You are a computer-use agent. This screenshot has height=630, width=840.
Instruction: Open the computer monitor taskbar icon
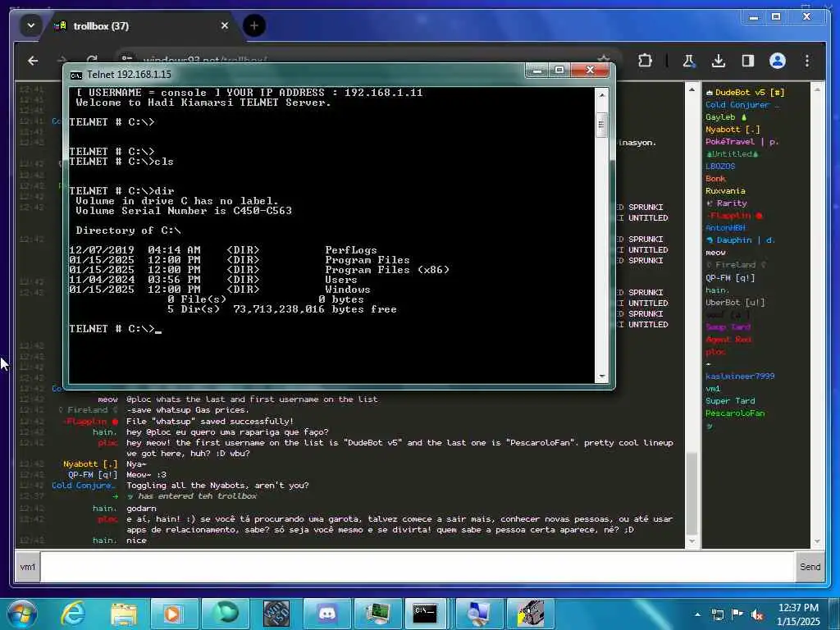coord(478,614)
